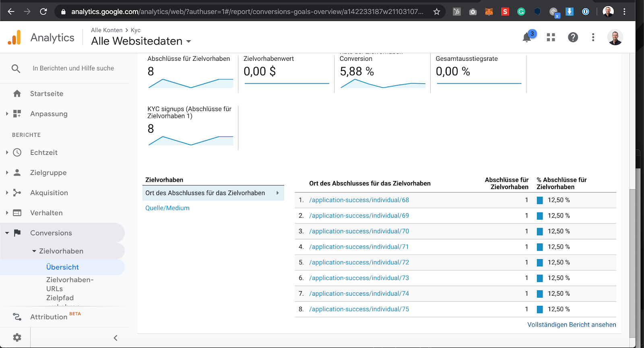Open /application-success/individual/73 link

coord(359,278)
